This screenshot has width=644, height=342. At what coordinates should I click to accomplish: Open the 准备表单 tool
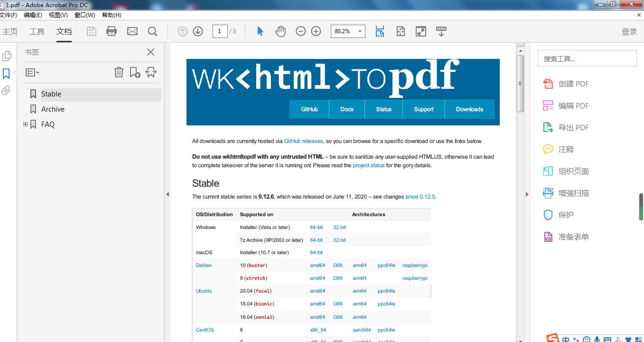[x=566, y=237]
